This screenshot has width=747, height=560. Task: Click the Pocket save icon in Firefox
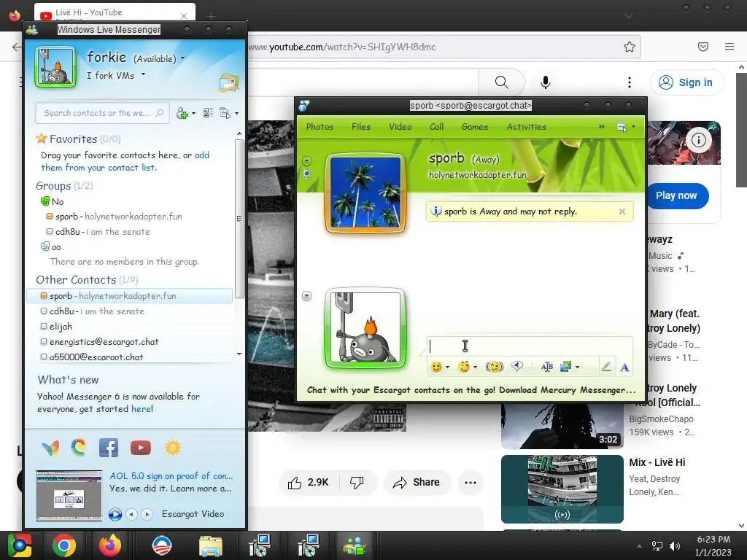point(703,47)
